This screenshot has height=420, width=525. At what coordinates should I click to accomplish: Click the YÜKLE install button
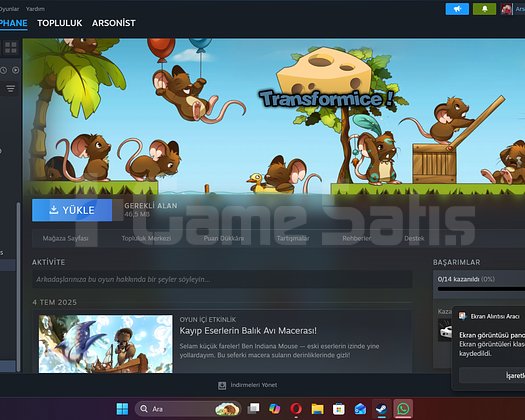(x=72, y=210)
